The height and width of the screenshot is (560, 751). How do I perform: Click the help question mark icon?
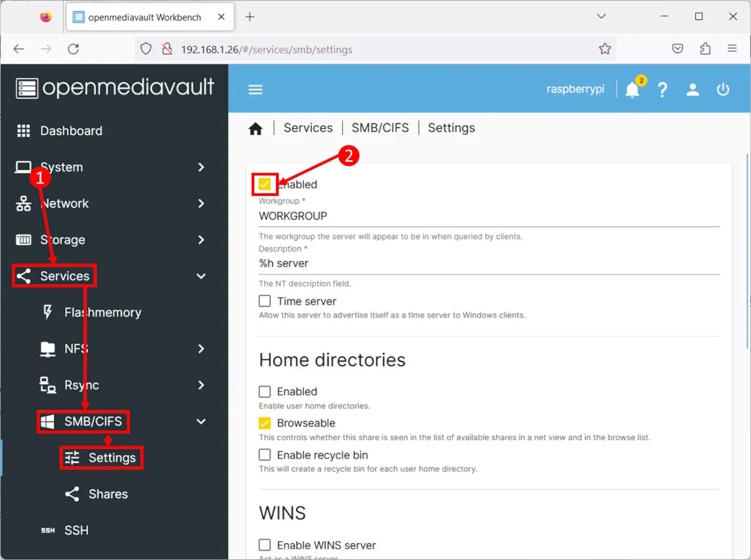(662, 90)
